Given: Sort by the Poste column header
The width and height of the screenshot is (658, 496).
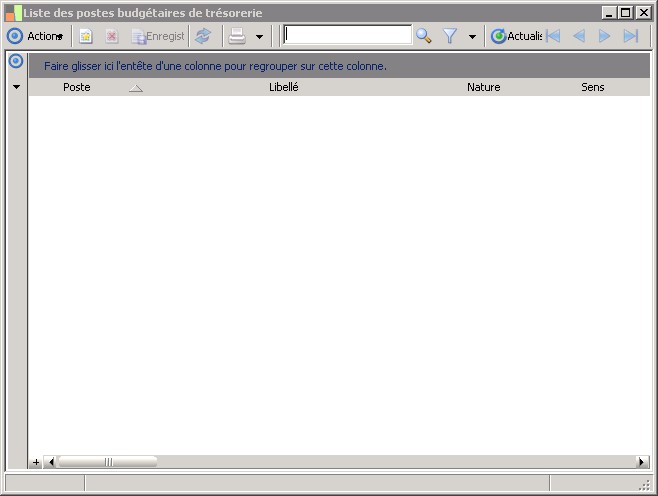Looking at the screenshot, I should click(76, 87).
